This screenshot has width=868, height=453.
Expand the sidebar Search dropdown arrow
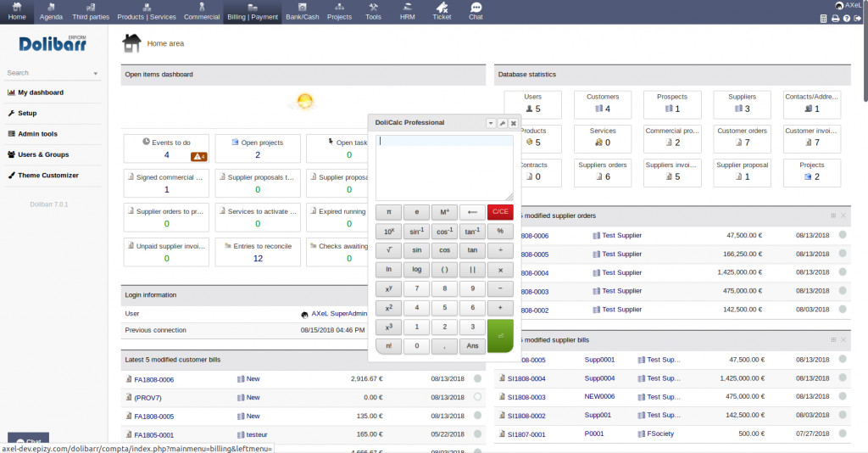coord(96,74)
